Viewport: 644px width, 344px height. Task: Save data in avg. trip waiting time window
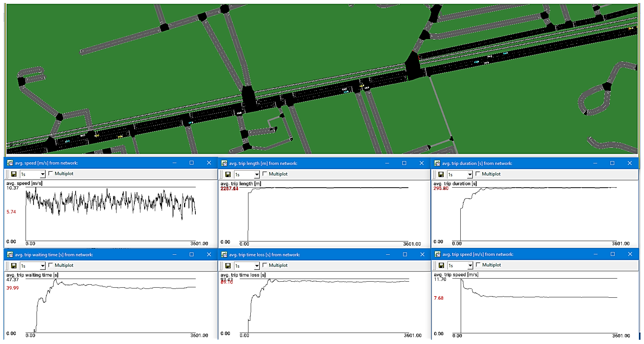14,266
